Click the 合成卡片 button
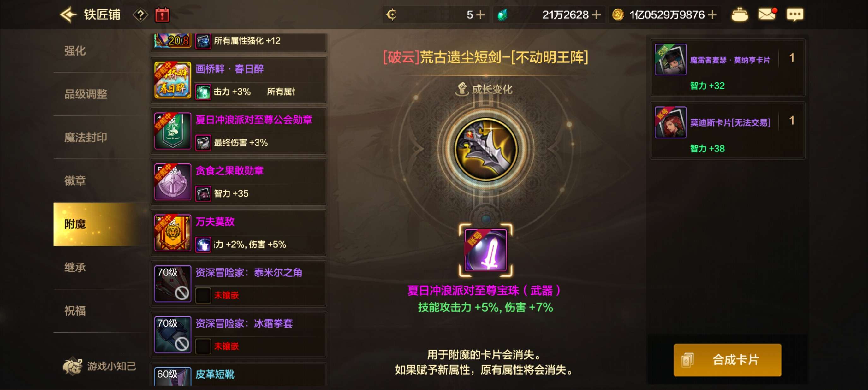Image resolution: width=868 pixels, height=390 pixels. pyautogui.click(x=727, y=360)
